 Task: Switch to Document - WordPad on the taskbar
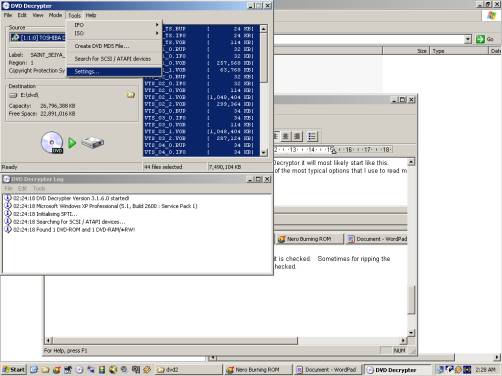pyautogui.click(x=328, y=370)
